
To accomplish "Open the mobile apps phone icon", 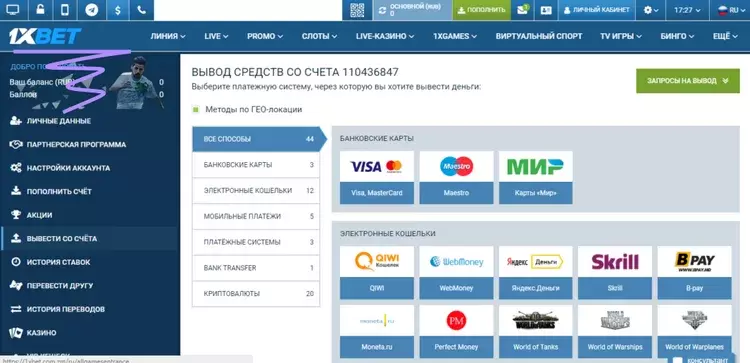I will 66,10.
